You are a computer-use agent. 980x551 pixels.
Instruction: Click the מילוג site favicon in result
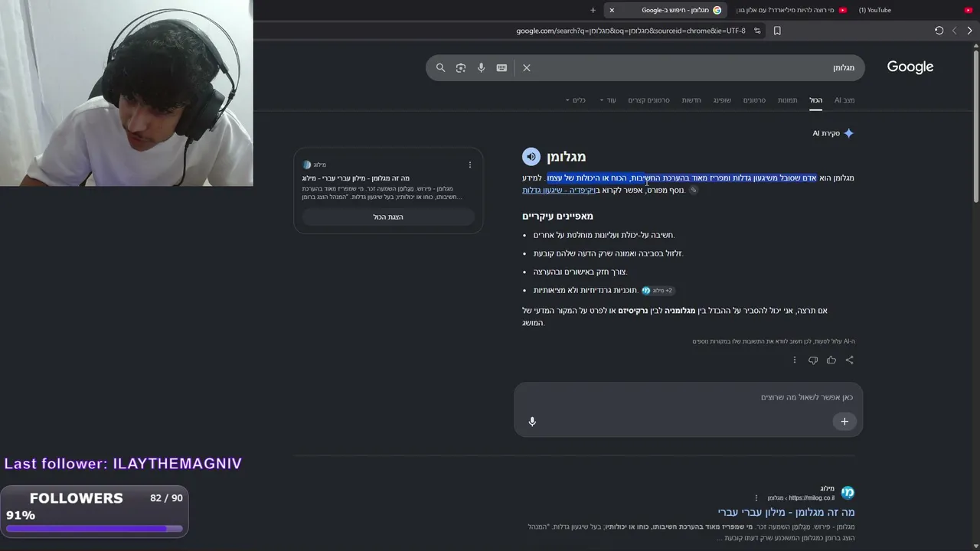[x=848, y=492]
